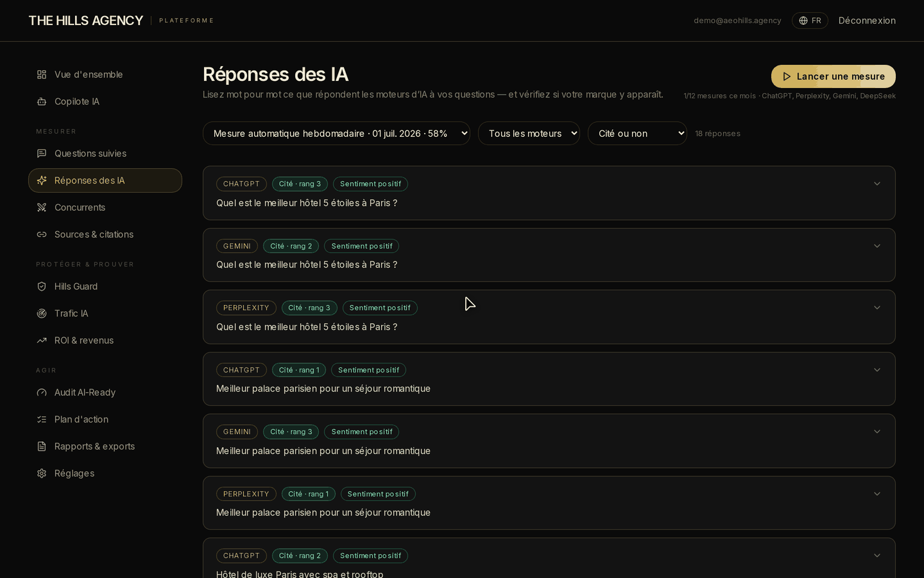Click the CHATGPT tag on first response card
This screenshot has height=578, width=924.
click(x=241, y=184)
